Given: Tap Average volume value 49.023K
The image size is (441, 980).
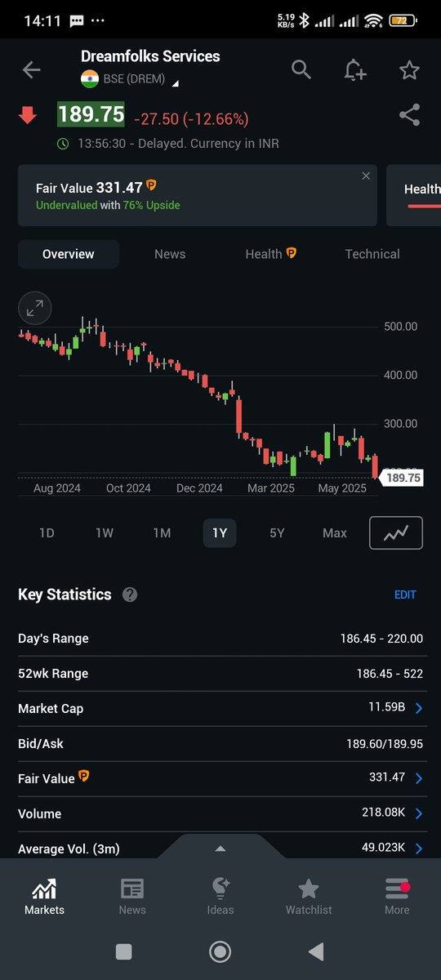Looking at the screenshot, I should click(x=384, y=848).
